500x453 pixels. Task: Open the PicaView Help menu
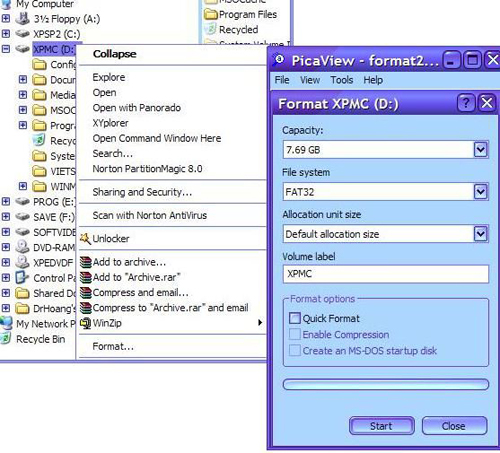pyautogui.click(x=373, y=80)
